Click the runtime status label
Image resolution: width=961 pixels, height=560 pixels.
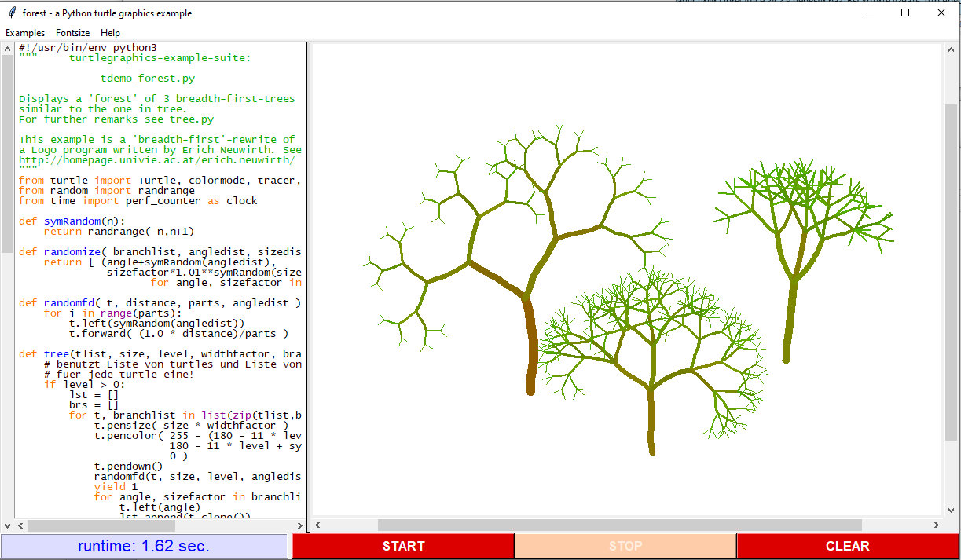point(145,546)
